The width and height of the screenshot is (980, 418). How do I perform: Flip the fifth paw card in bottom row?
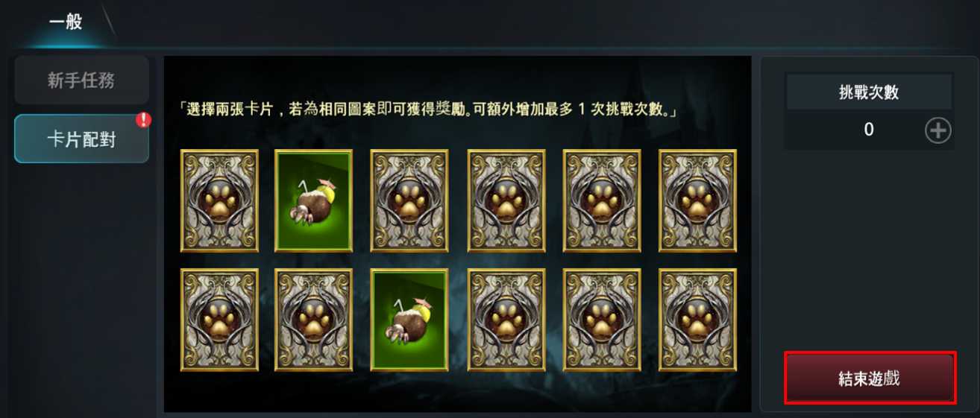point(602,320)
